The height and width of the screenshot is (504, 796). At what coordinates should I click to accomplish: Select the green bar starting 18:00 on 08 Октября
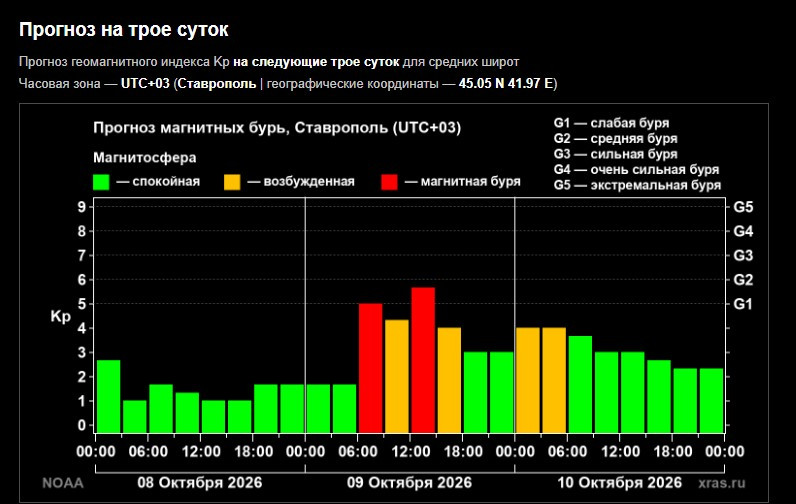click(x=266, y=409)
